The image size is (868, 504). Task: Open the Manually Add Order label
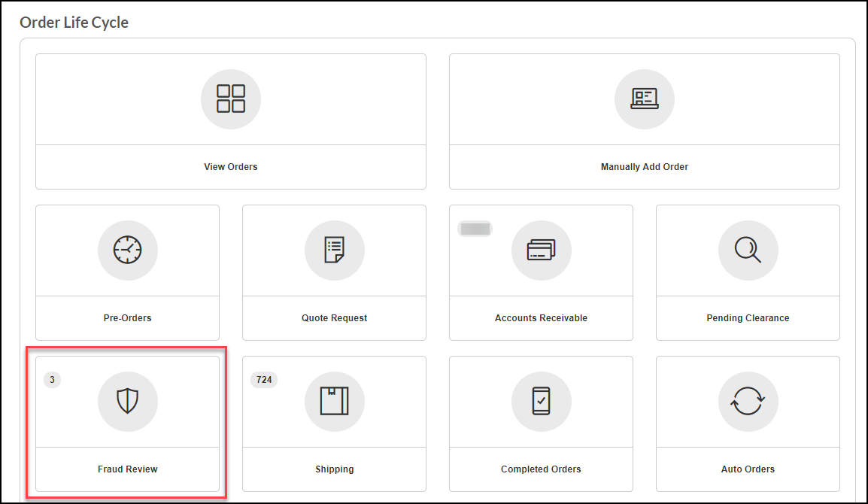click(x=645, y=167)
